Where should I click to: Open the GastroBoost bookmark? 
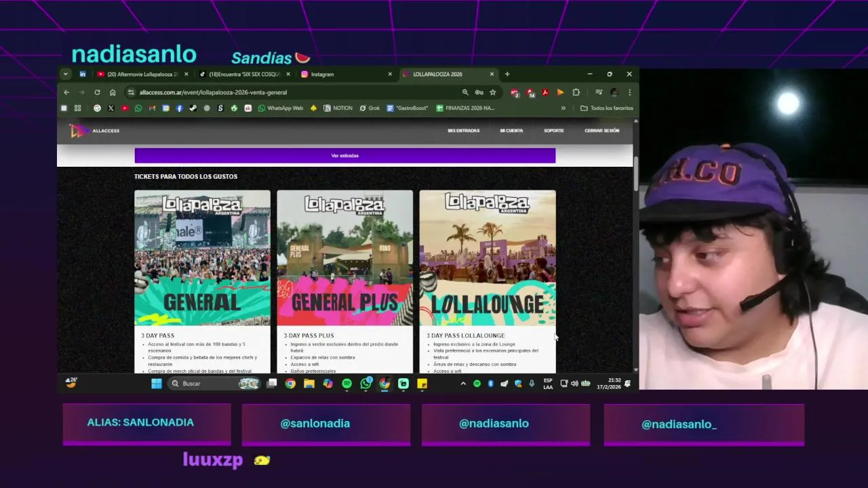coord(408,108)
